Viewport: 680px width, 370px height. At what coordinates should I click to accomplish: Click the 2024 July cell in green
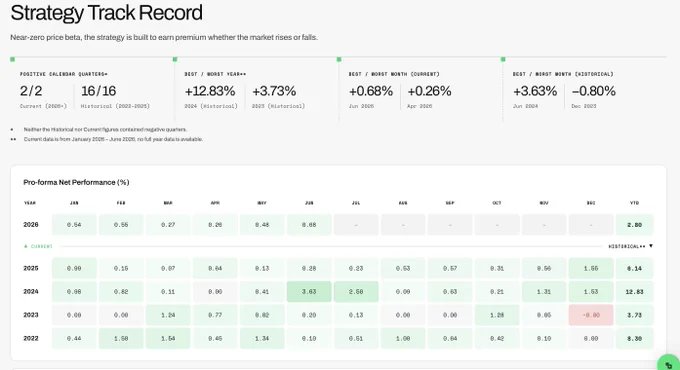click(x=356, y=291)
